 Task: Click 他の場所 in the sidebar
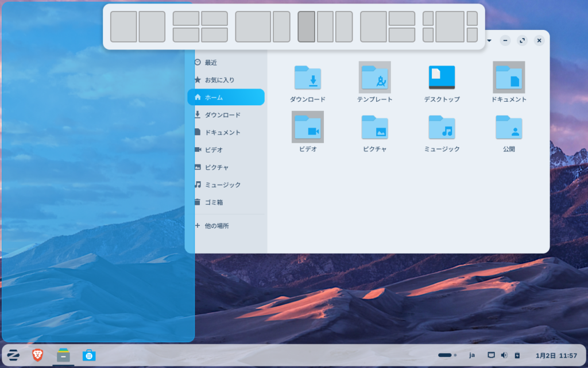tap(216, 226)
